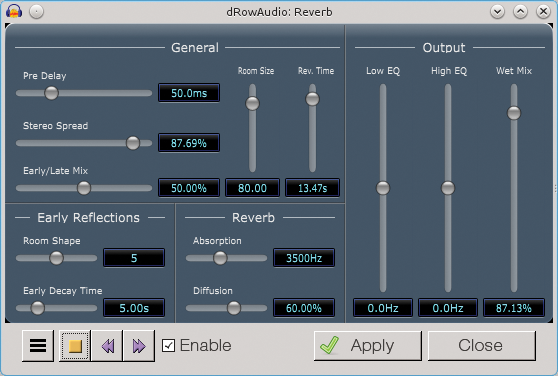Click the 'General' section heading
The height and width of the screenshot is (376, 558).
[x=195, y=48]
